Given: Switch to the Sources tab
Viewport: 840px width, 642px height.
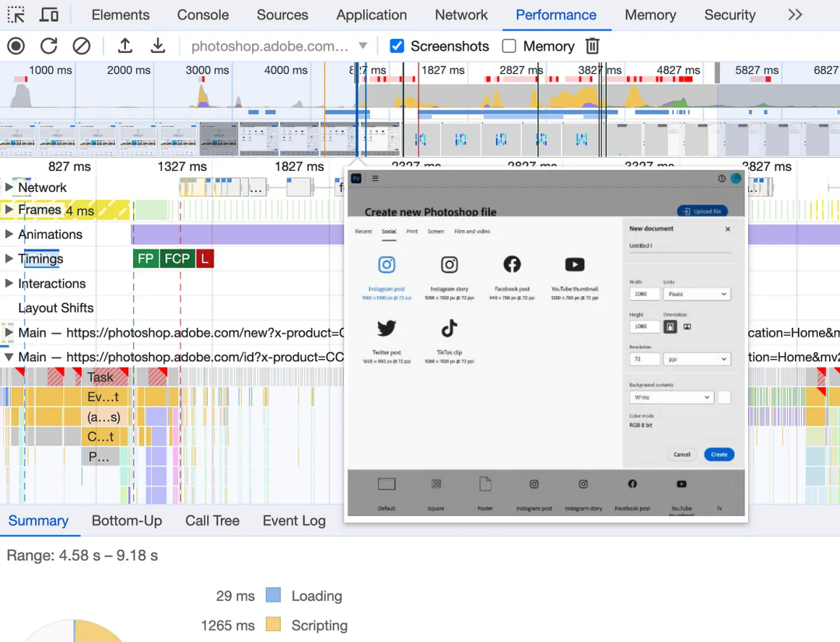Looking at the screenshot, I should point(282,15).
